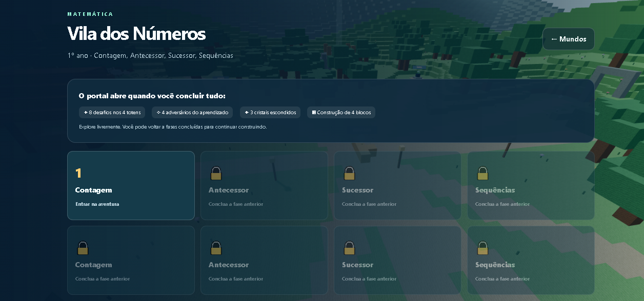
Task: Click "Conclua a fase anterior" under top-row Antecessor
Action: pos(236,204)
